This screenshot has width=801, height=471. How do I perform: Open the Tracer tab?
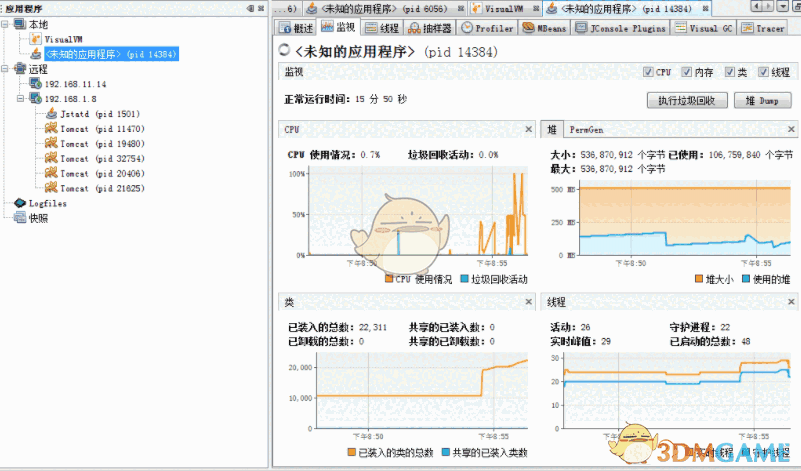coord(763,28)
